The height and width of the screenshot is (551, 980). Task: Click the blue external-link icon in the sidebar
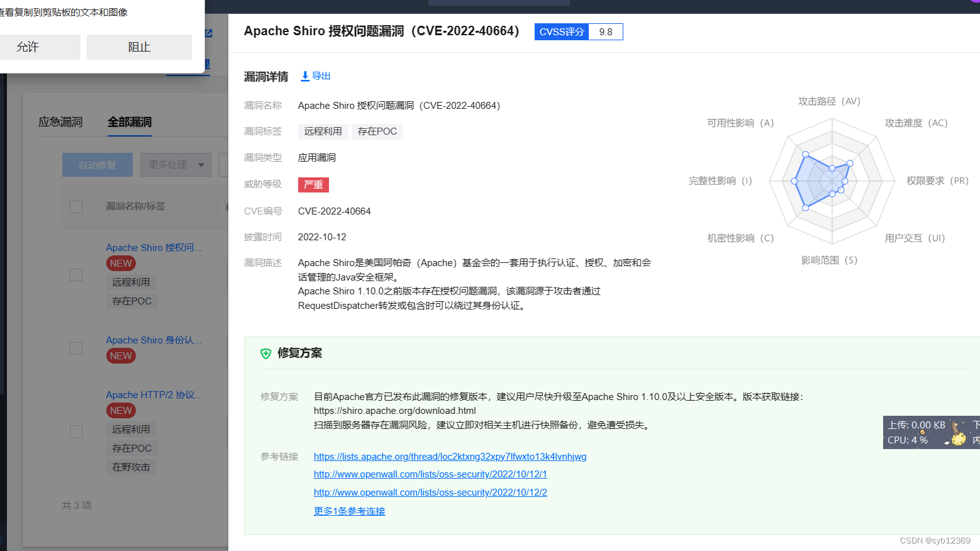click(209, 33)
